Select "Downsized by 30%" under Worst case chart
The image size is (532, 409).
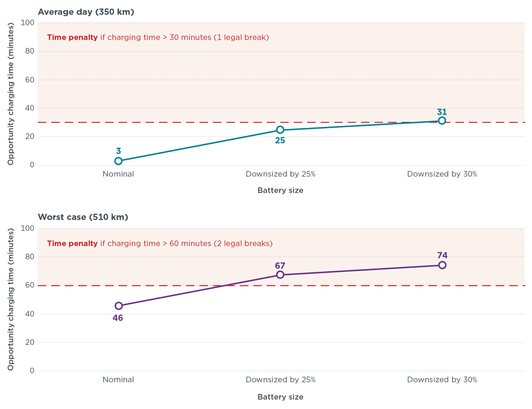(x=442, y=379)
